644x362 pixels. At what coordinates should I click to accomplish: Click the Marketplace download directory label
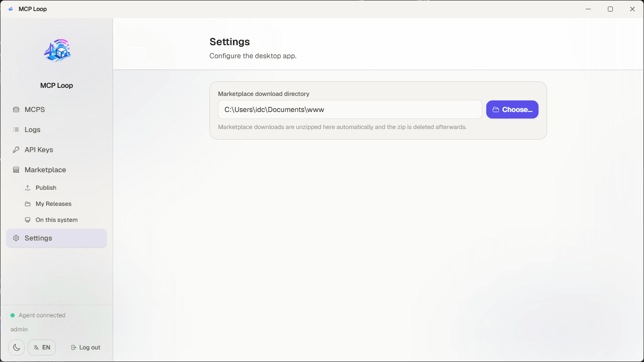264,94
